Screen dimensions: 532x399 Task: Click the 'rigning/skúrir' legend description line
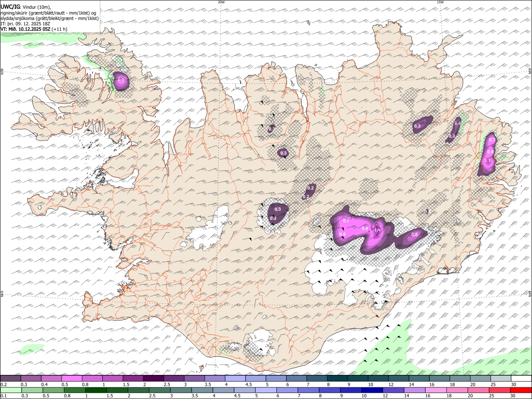point(48,12)
